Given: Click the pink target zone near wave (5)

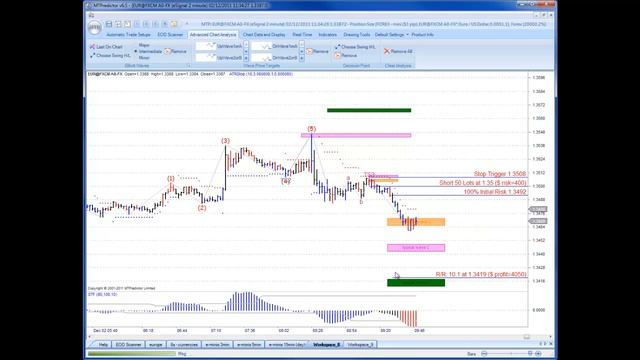Looking at the screenshot, I should (356, 135).
